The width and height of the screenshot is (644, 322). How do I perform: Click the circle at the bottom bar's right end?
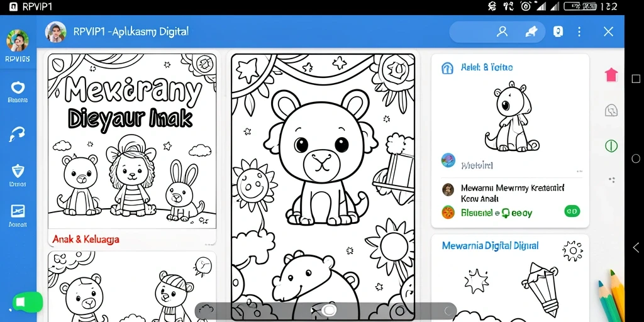coord(449,311)
